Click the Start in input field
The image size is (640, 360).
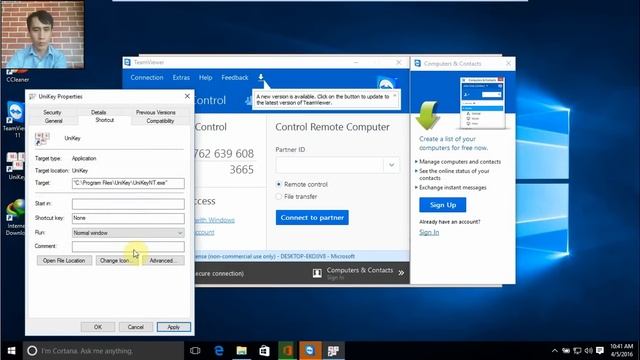(x=128, y=204)
